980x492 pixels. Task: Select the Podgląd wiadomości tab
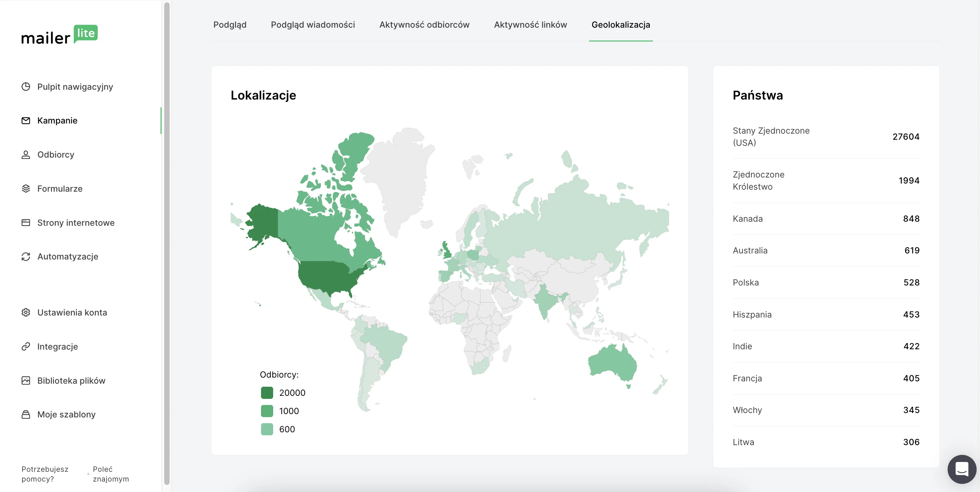(x=313, y=25)
